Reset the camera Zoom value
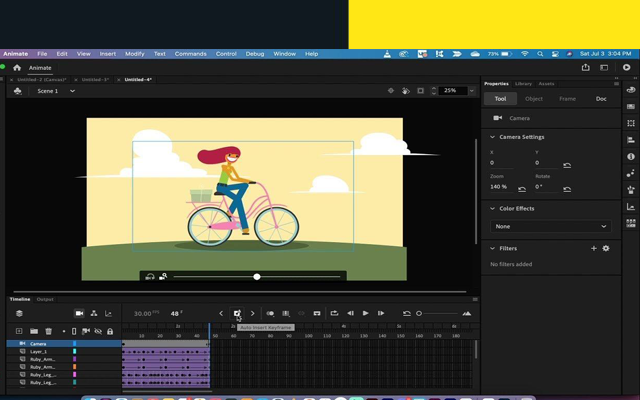 522,188
